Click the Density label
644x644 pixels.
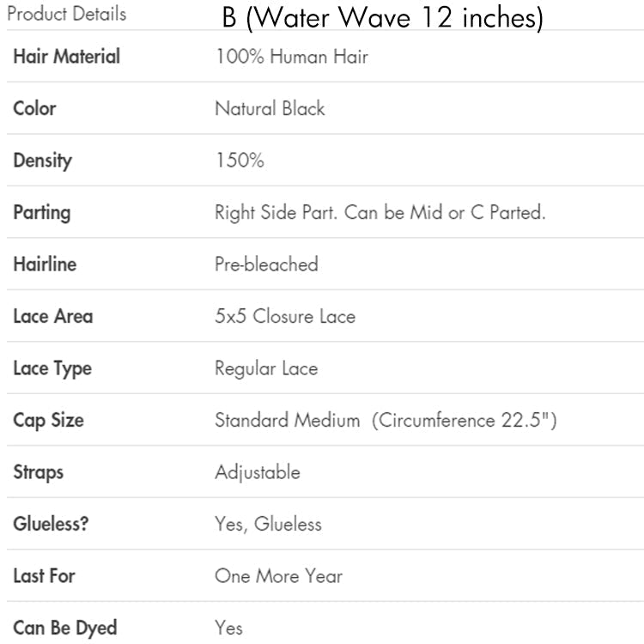[x=43, y=161]
